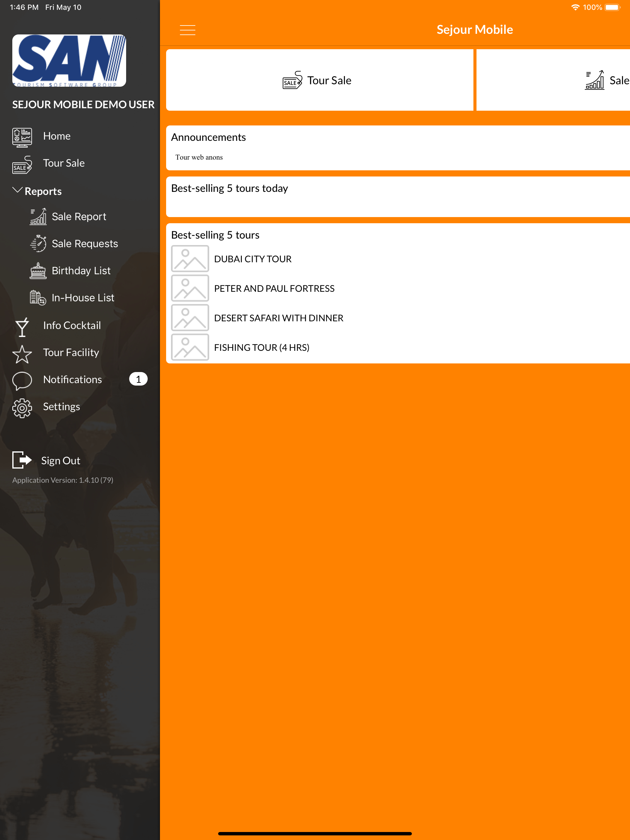Screen dimensions: 630x840
Task: Select DESERT SAFARI WITH DINNER text row
Action: pyautogui.click(x=278, y=318)
